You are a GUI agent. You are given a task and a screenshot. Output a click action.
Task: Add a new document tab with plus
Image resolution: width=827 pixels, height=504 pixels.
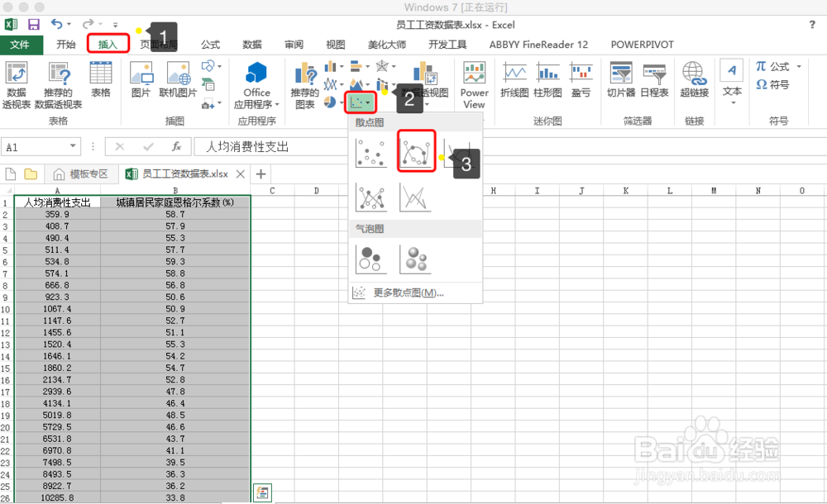click(x=261, y=174)
